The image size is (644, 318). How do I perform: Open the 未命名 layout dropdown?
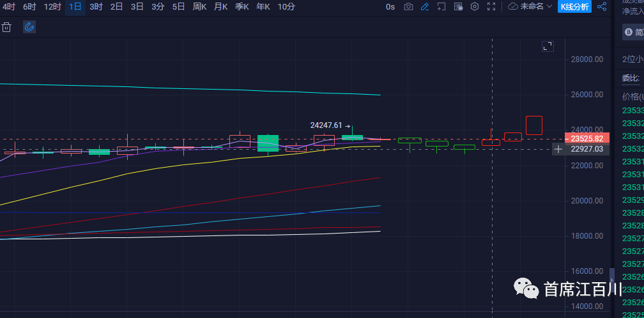(x=536, y=6)
